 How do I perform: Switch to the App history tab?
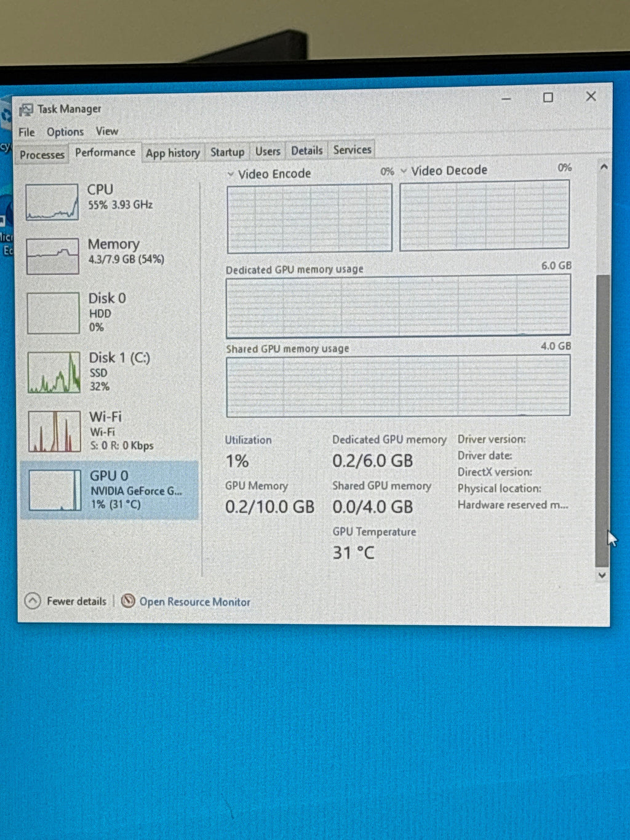(173, 153)
